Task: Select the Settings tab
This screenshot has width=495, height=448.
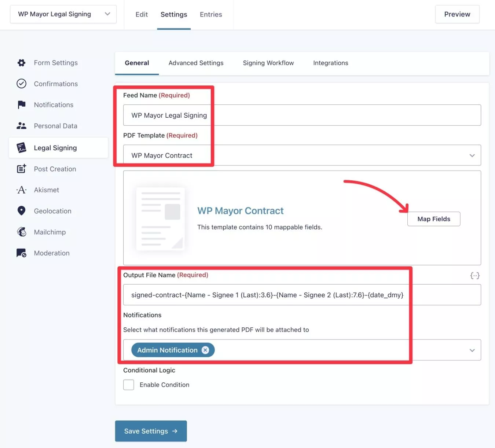Action: 174,14
